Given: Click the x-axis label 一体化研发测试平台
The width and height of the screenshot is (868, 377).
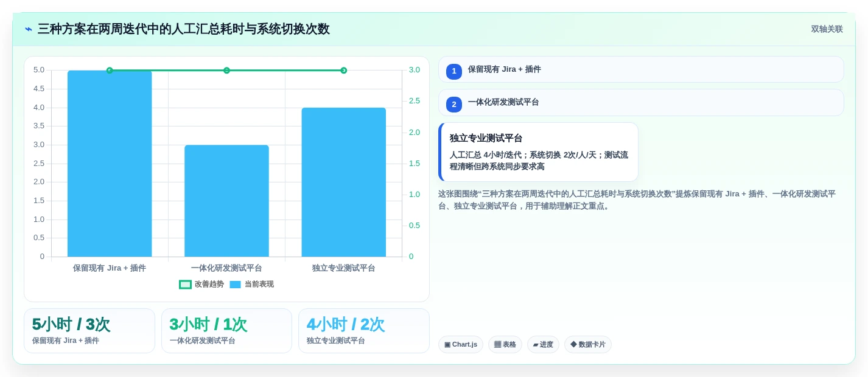Looking at the screenshot, I should [x=226, y=268].
